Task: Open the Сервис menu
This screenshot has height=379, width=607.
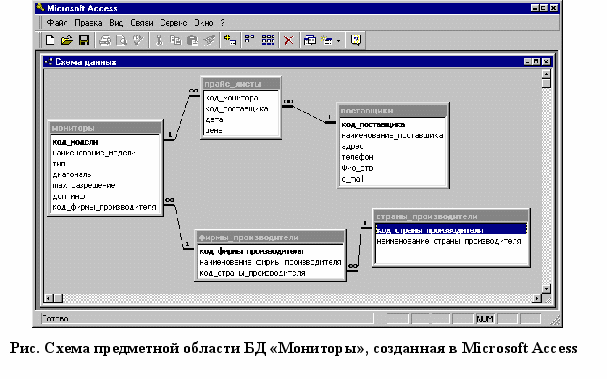Action: click(173, 23)
